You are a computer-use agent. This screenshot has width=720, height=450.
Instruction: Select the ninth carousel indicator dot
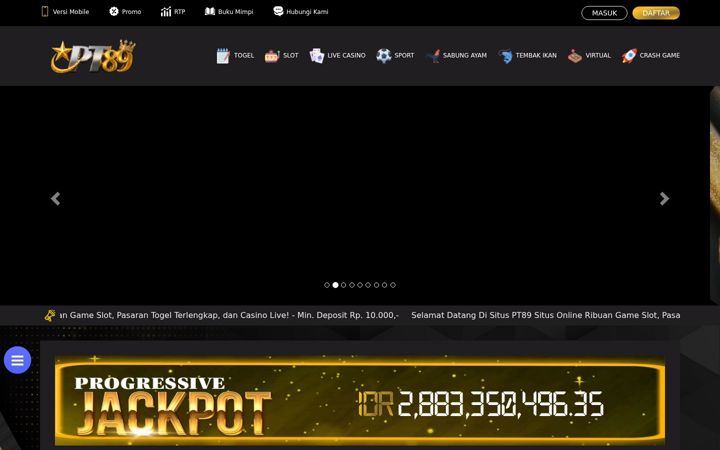click(393, 285)
